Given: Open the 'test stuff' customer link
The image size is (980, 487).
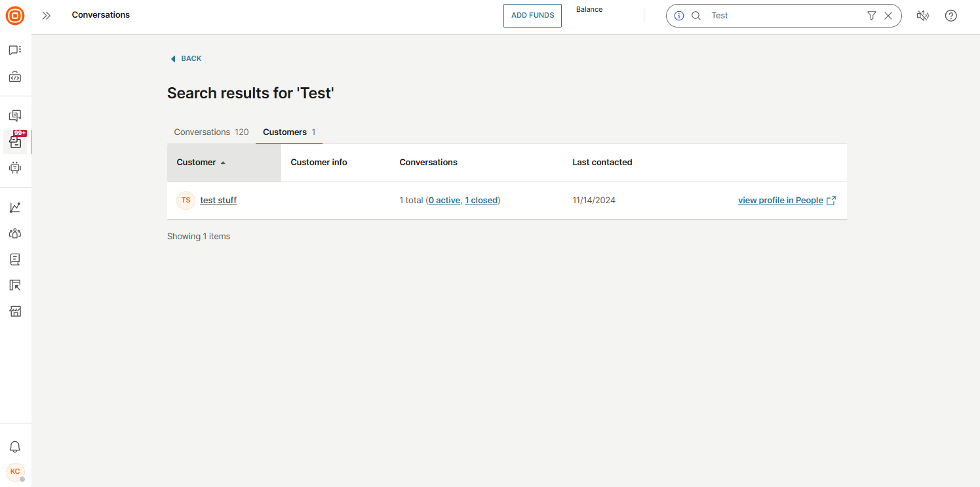Looking at the screenshot, I should (218, 201).
